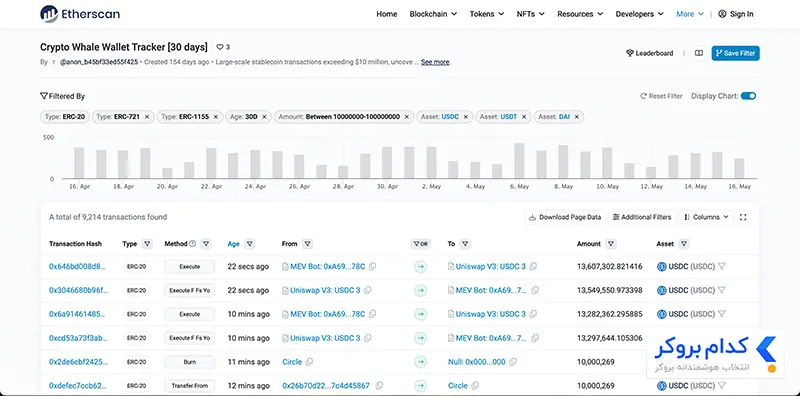Click the 11 mins ago age cell
Image resolution: width=800 pixels, height=396 pixels.
coord(248,362)
